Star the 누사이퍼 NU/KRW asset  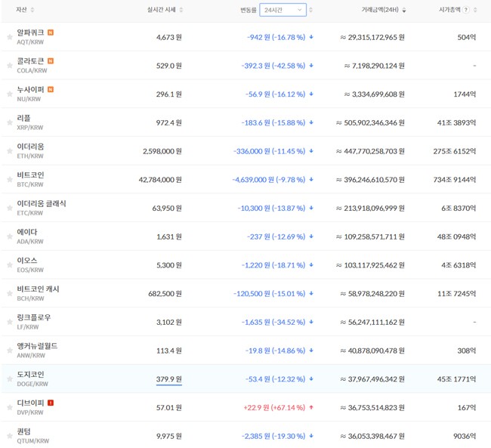(x=10, y=94)
